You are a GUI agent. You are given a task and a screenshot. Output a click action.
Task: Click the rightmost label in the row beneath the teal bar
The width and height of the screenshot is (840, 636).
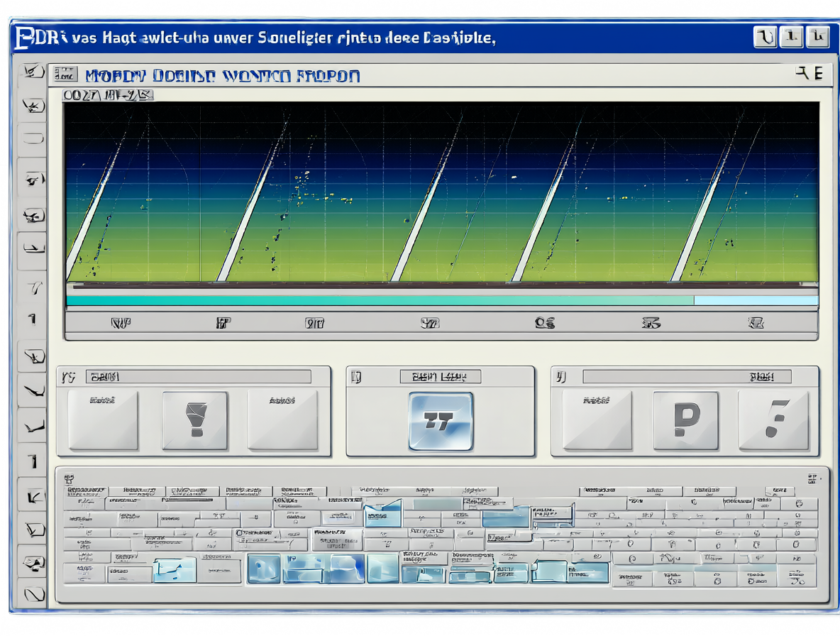[756, 323]
